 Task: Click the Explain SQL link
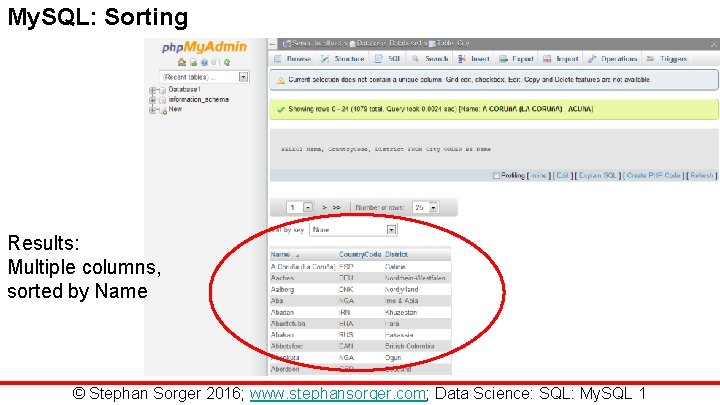[x=597, y=175]
